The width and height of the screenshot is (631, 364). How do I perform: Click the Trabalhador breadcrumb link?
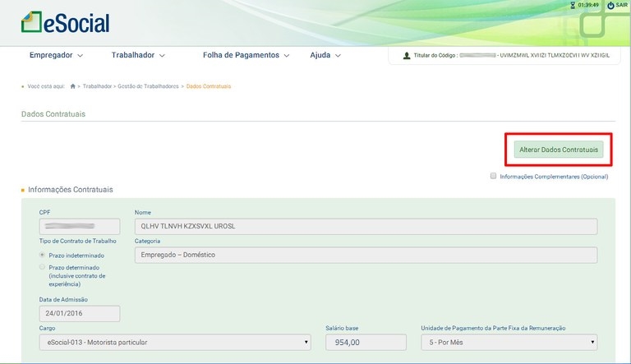[x=97, y=86]
